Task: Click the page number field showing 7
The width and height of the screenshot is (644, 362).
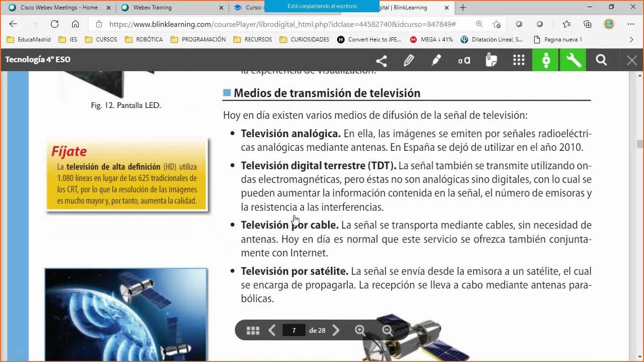Action: pyautogui.click(x=294, y=330)
